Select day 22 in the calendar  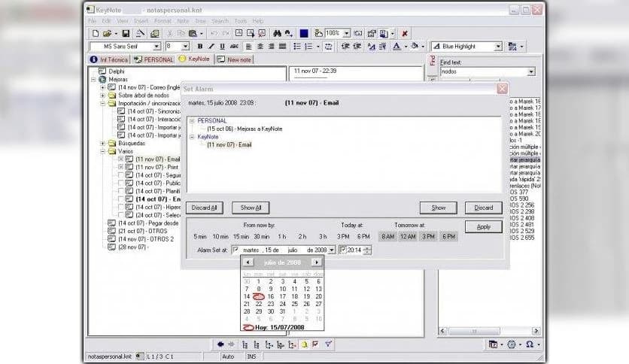click(259, 305)
